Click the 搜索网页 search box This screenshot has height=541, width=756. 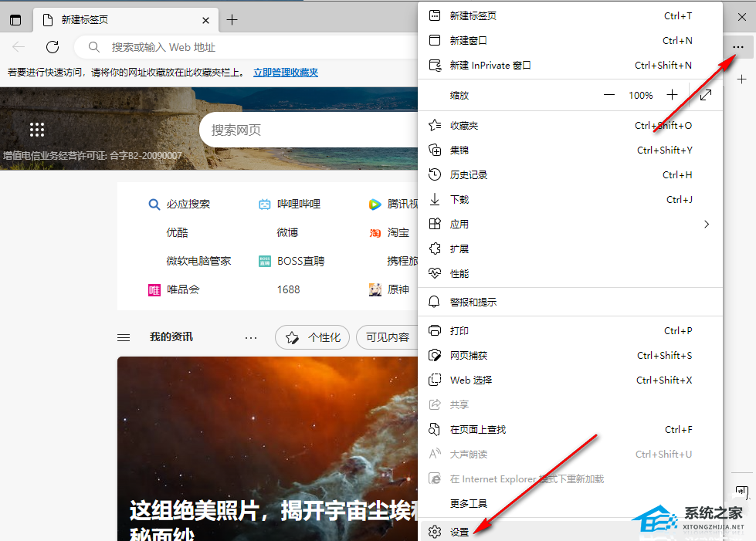pos(309,130)
